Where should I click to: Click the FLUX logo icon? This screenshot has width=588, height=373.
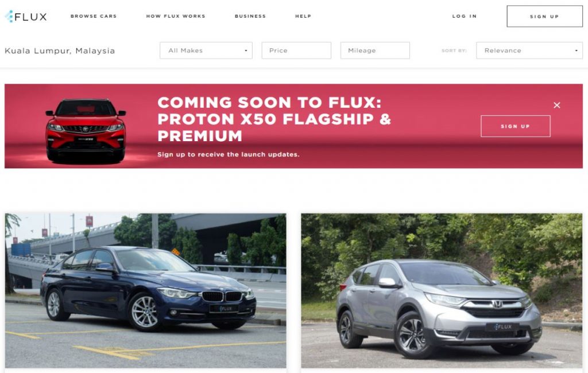pyautogui.click(x=9, y=16)
